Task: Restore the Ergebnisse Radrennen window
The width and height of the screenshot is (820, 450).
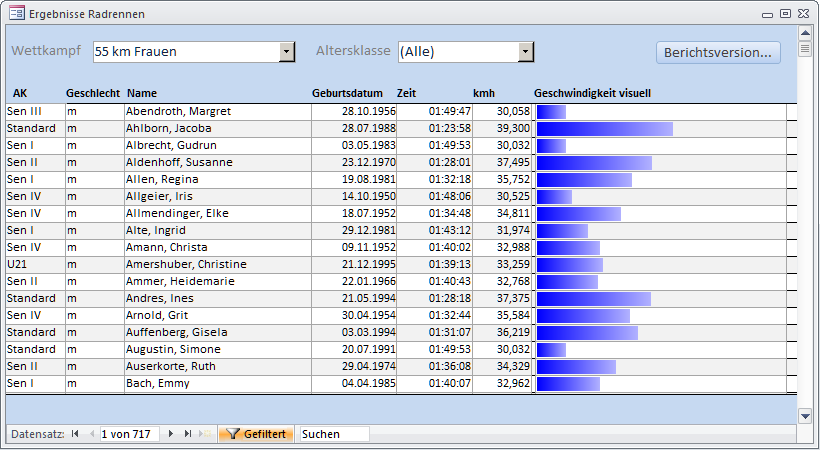Action: point(785,13)
